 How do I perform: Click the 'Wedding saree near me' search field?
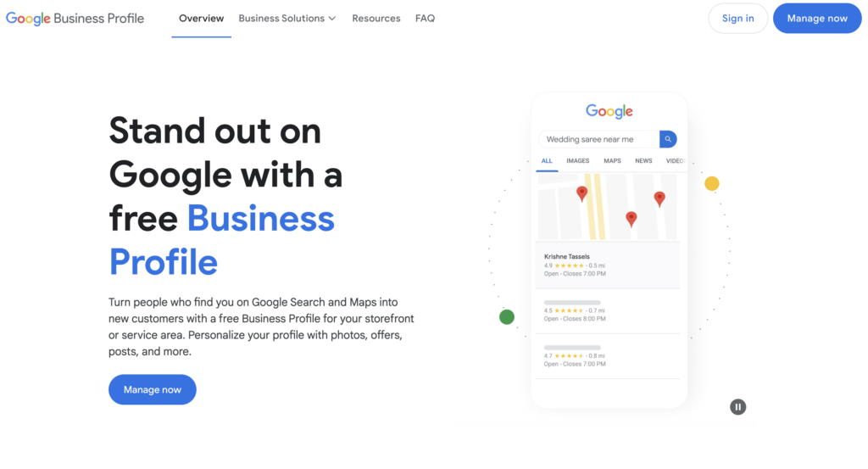coord(598,139)
